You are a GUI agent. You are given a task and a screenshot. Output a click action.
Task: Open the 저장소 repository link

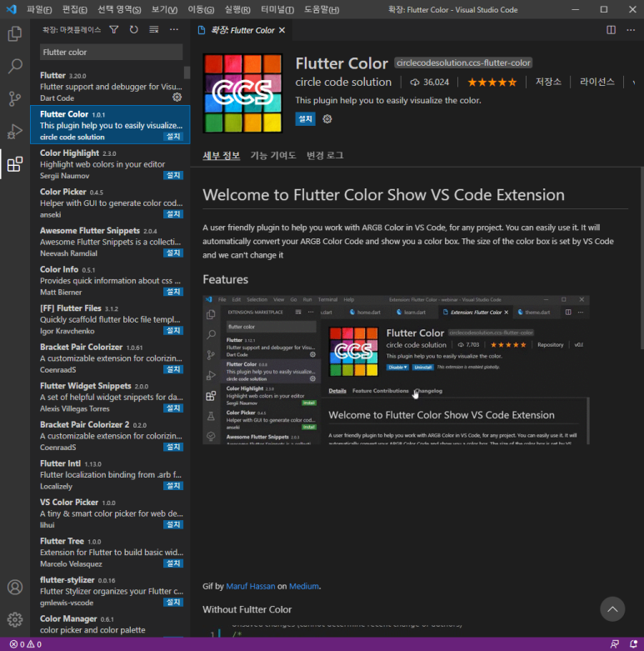pyautogui.click(x=548, y=82)
